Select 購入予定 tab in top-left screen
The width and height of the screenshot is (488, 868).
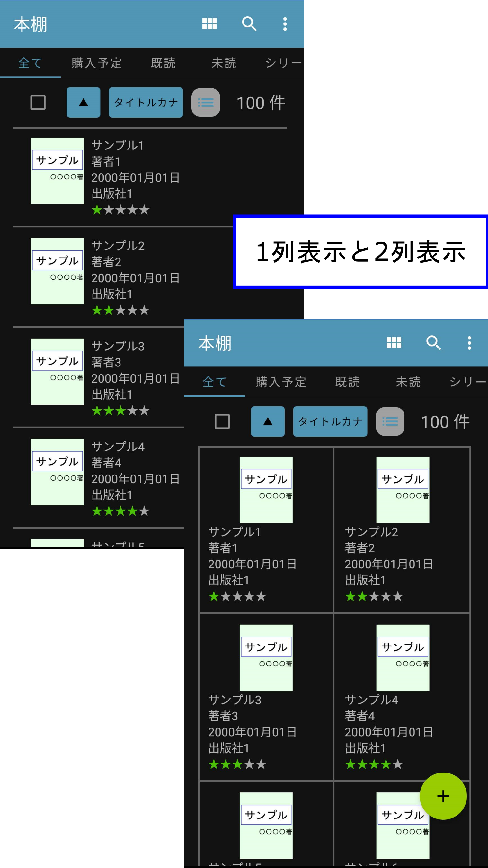97,63
